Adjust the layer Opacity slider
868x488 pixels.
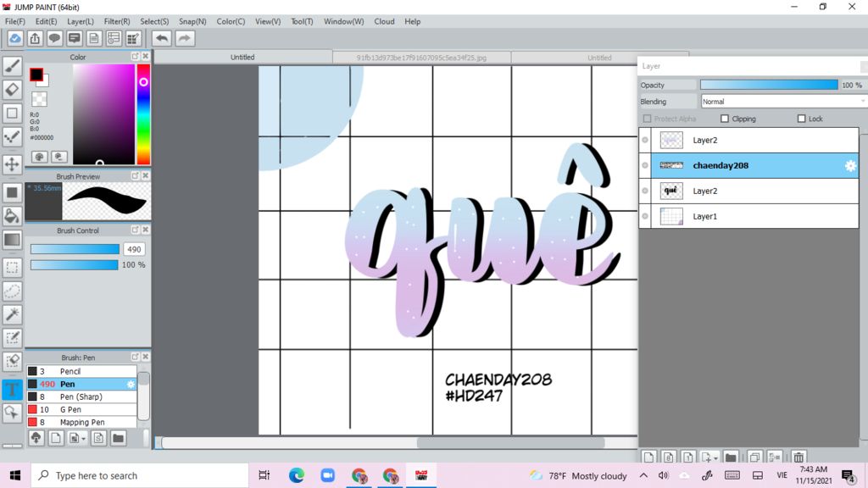[769, 85]
